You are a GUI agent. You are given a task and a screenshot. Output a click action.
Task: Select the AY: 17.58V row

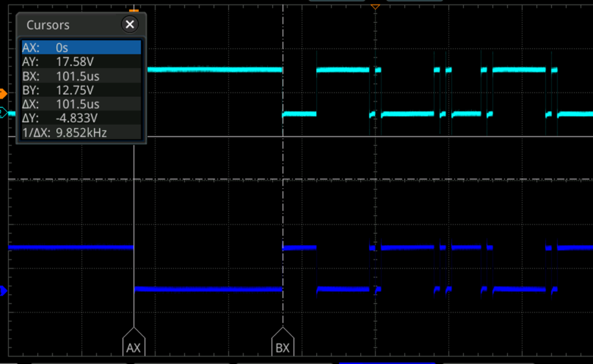[81, 61]
